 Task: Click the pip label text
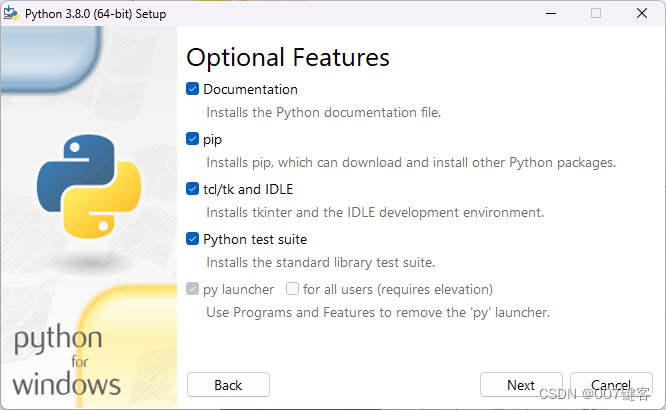[212, 140]
